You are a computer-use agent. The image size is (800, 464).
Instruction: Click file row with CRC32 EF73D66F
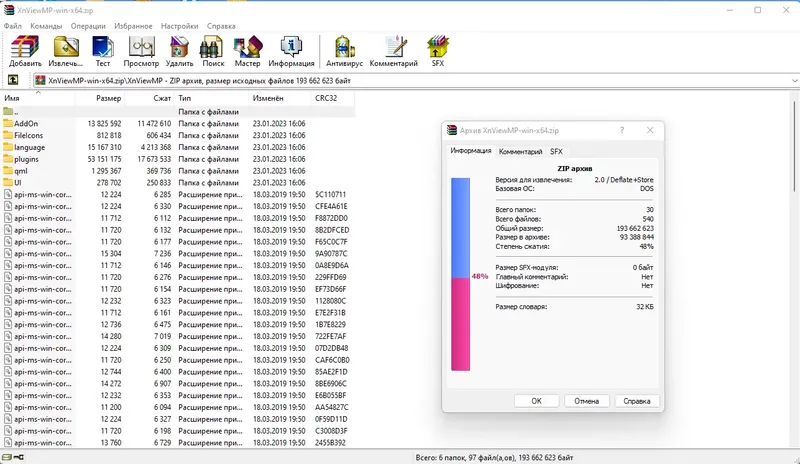[178, 289]
